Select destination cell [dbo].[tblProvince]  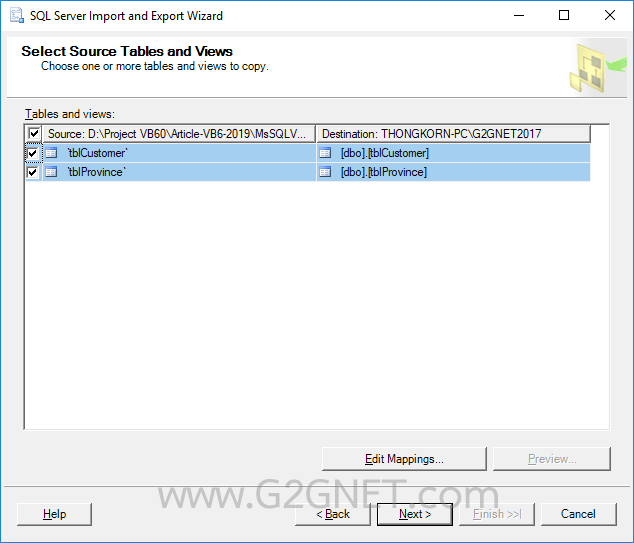click(x=453, y=172)
